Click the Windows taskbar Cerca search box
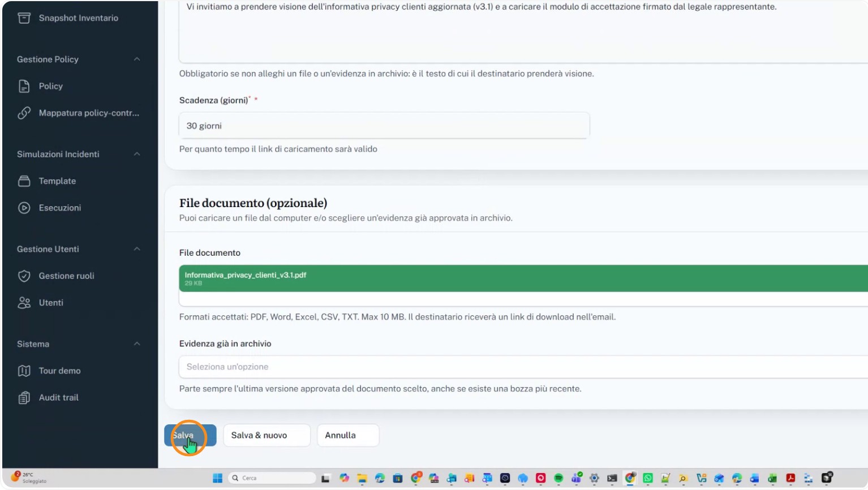The image size is (868, 490). point(272,478)
